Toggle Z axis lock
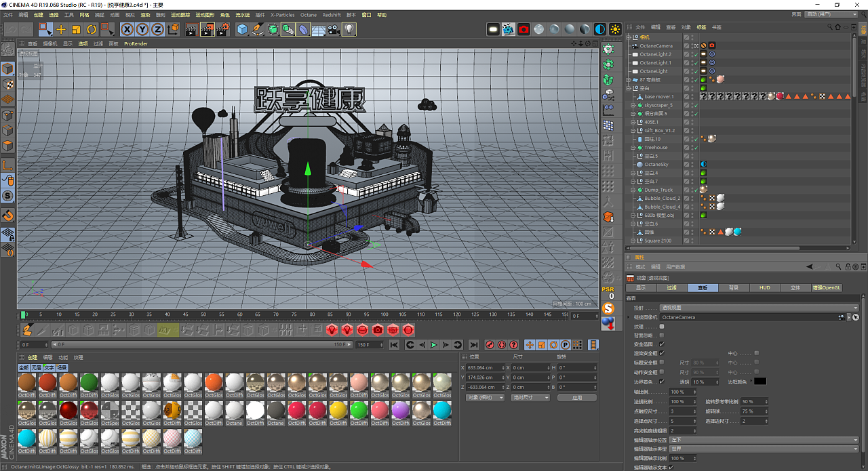This screenshot has height=471, width=868. (157, 29)
